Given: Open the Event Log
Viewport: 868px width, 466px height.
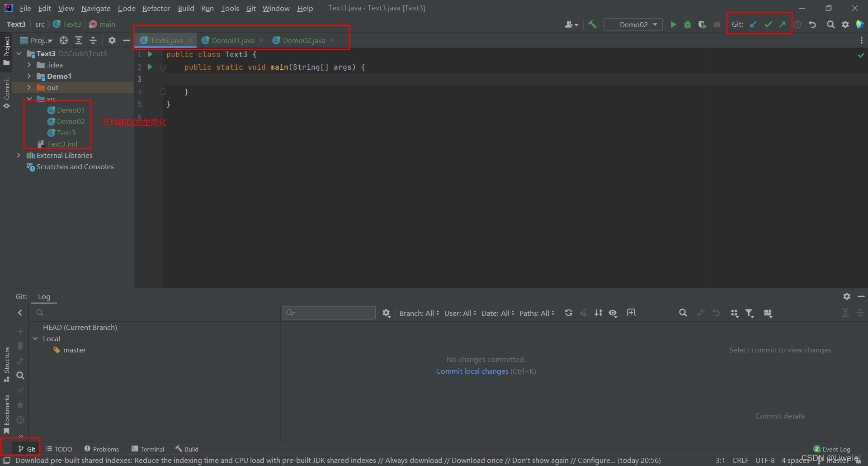Looking at the screenshot, I should click(x=832, y=449).
